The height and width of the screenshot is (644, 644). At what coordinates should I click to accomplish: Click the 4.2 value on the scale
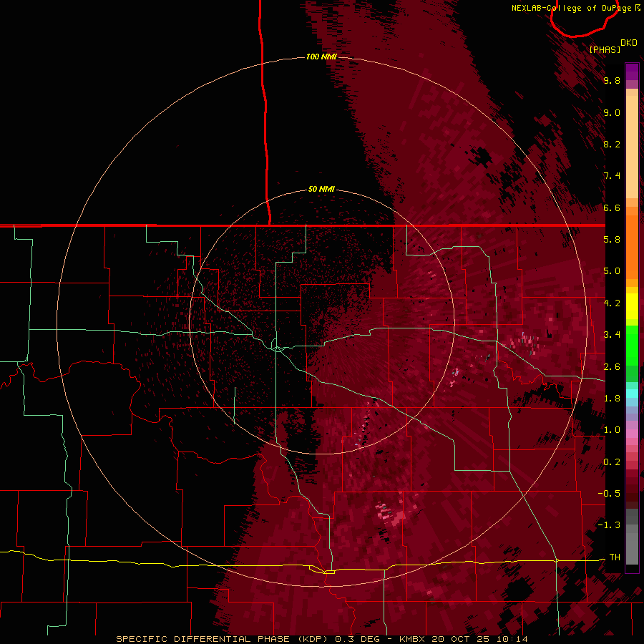pyautogui.click(x=612, y=303)
